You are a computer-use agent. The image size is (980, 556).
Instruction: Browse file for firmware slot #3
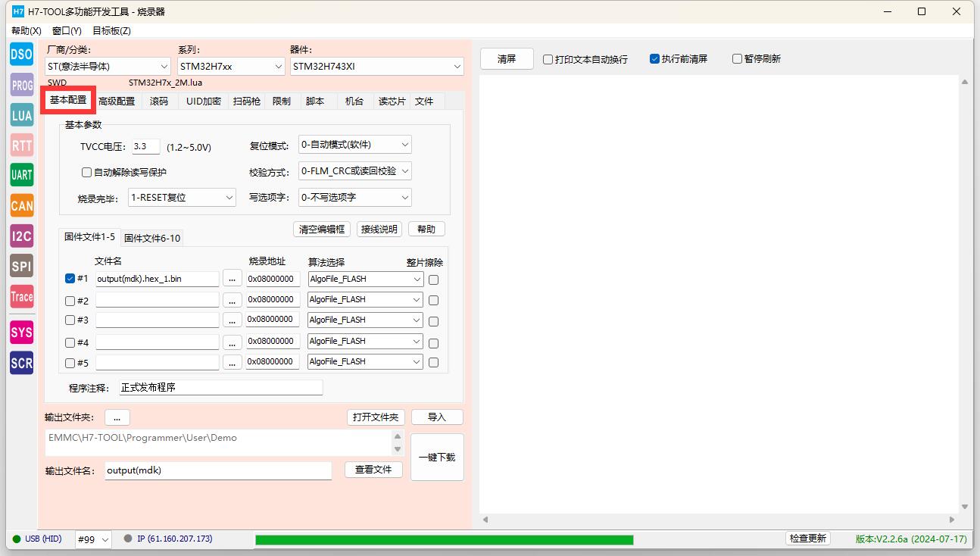point(232,320)
